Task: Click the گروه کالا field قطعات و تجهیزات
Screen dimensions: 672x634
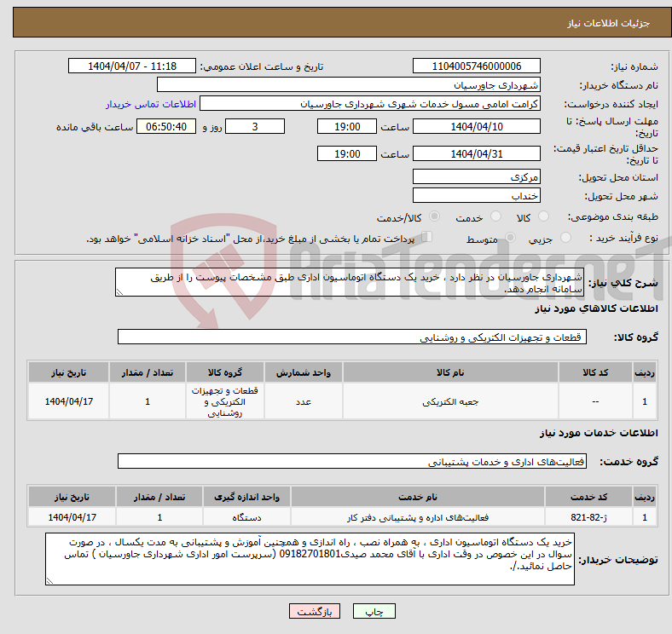Action: pyautogui.click(x=352, y=337)
